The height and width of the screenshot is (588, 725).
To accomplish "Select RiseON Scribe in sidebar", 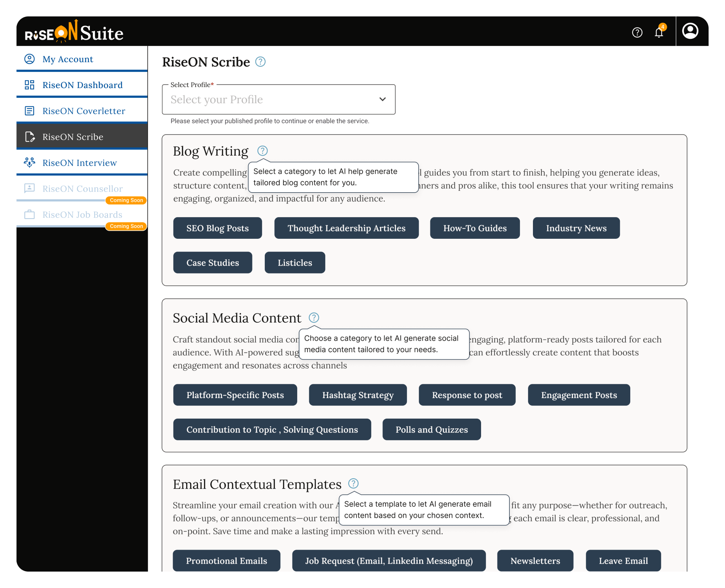I will [x=82, y=137].
